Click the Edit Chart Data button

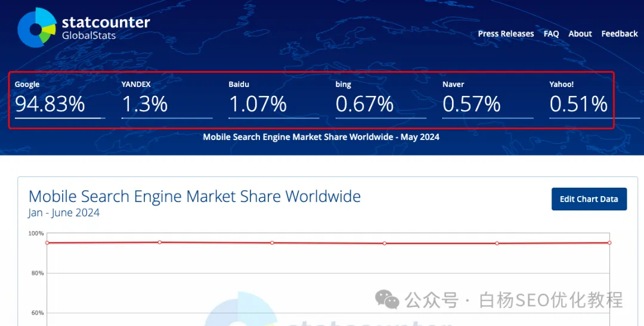tap(589, 199)
